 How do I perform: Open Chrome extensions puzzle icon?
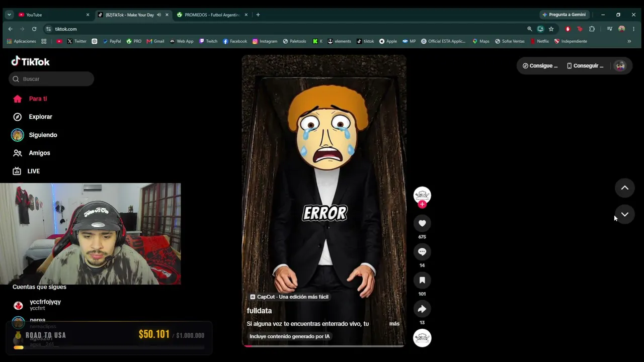point(592,29)
